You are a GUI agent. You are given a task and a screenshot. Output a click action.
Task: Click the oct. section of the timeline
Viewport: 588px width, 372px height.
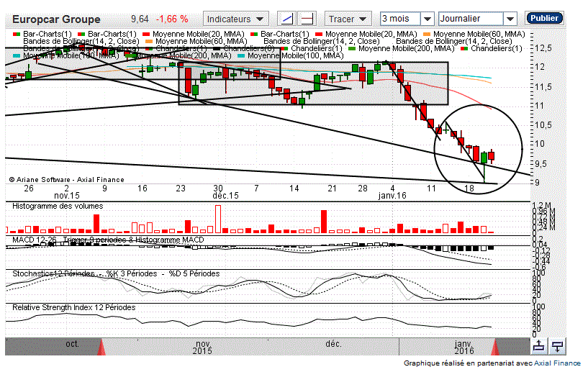point(72,344)
